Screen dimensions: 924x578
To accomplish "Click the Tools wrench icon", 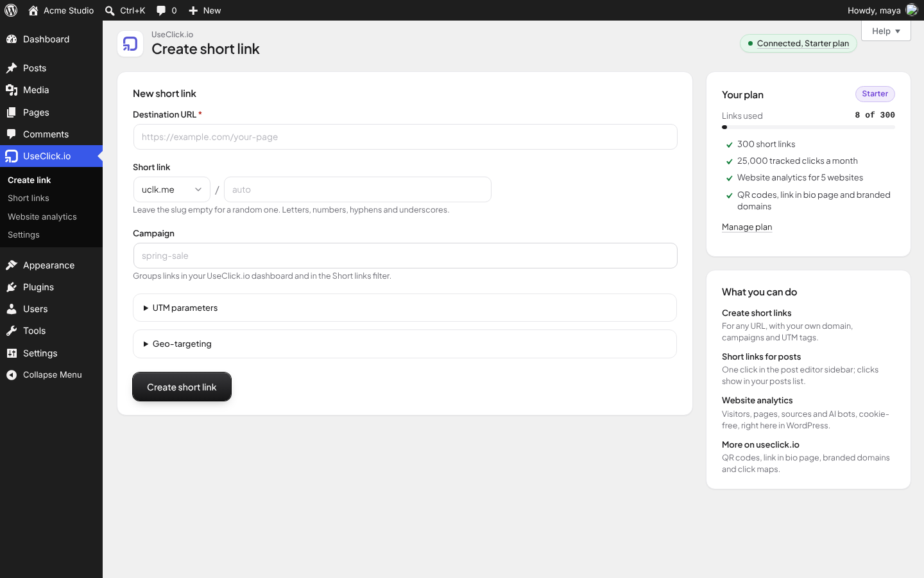I will [x=12, y=331].
